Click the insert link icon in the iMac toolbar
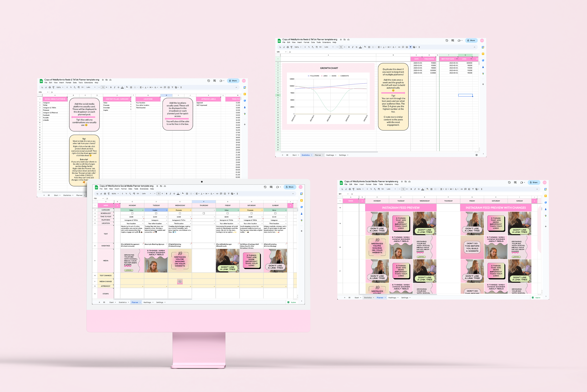 tap(217, 194)
